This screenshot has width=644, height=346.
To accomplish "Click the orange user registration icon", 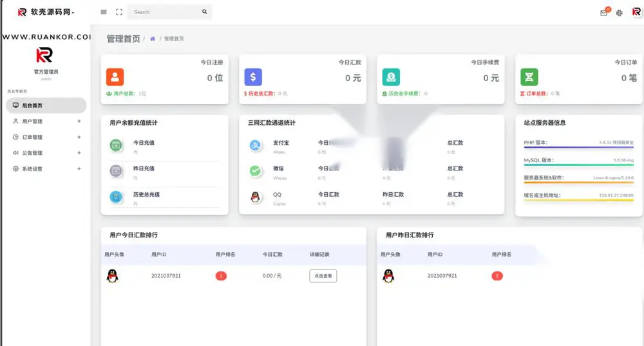I will tap(115, 77).
